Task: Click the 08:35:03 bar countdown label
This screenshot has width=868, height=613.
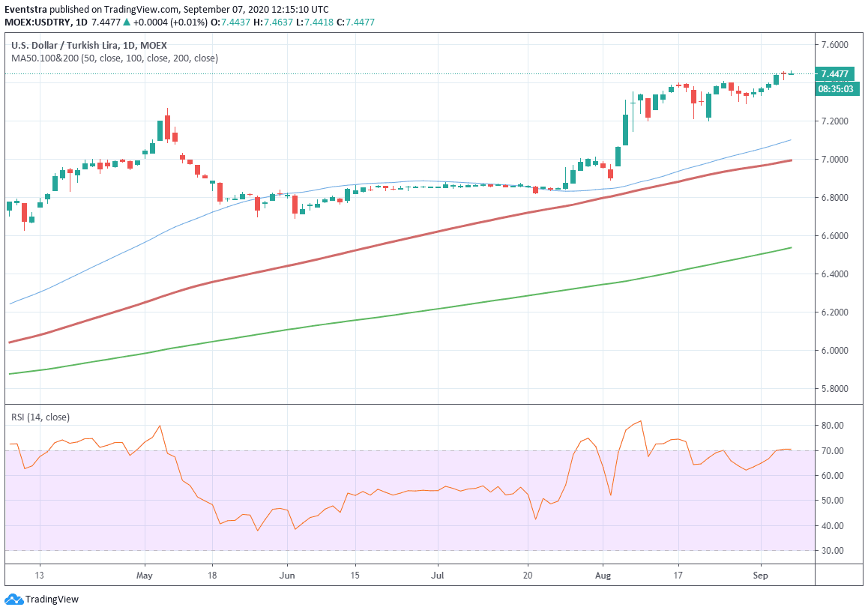Action: pos(834,88)
